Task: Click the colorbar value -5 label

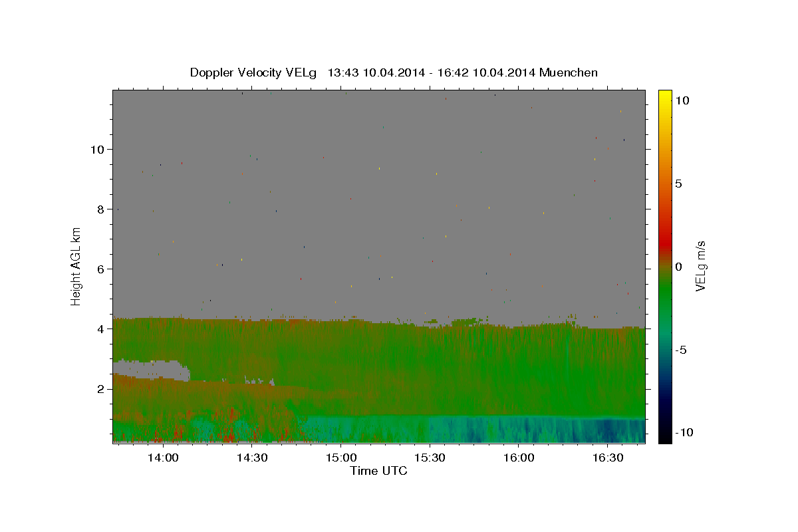Action: (681, 350)
